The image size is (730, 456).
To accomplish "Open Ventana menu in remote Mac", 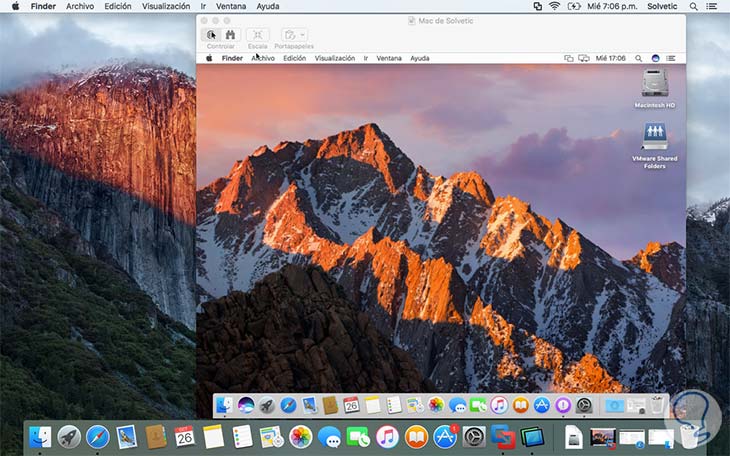I will tap(389, 58).
